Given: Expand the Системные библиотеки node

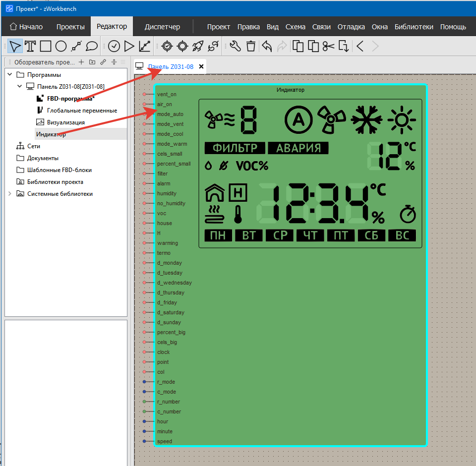Looking at the screenshot, I should pos(9,194).
